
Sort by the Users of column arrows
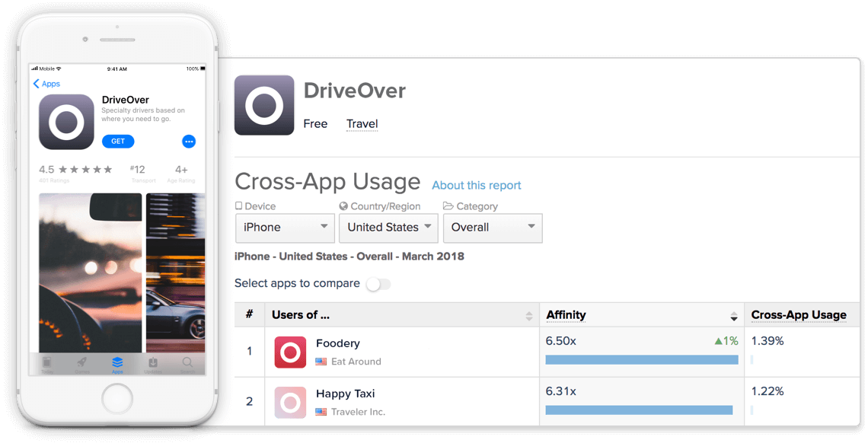529,316
